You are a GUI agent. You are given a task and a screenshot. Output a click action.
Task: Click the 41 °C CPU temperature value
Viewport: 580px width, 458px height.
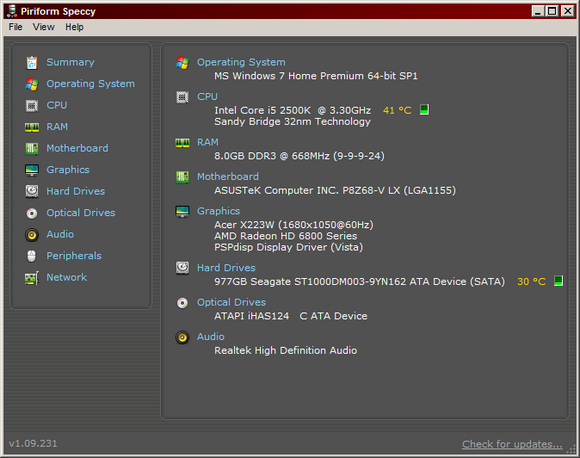pyautogui.click(x=397, y=110)
